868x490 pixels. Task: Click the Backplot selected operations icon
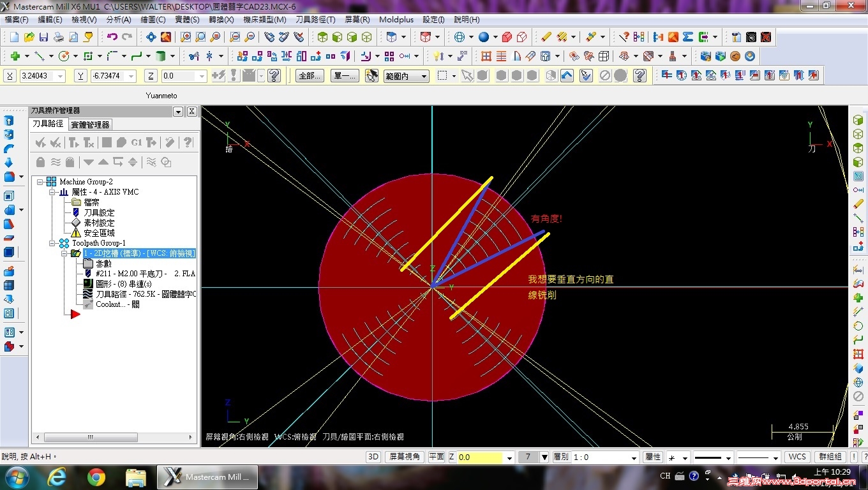point(107,142)
